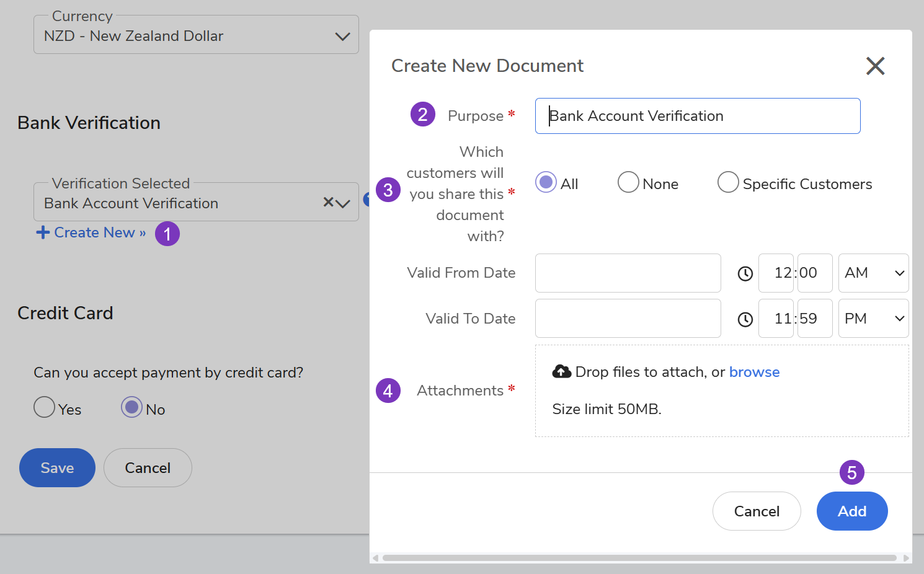The height and width of the screenshot is (574, 924).
Task: Open the AM period dropdown for Valid From
Action: click(873, 273)
